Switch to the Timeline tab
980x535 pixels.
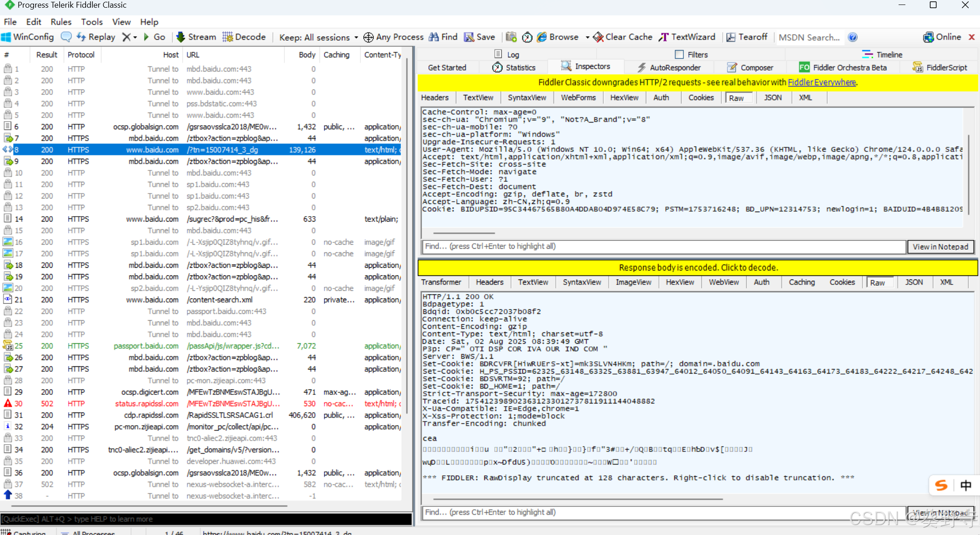882,54
